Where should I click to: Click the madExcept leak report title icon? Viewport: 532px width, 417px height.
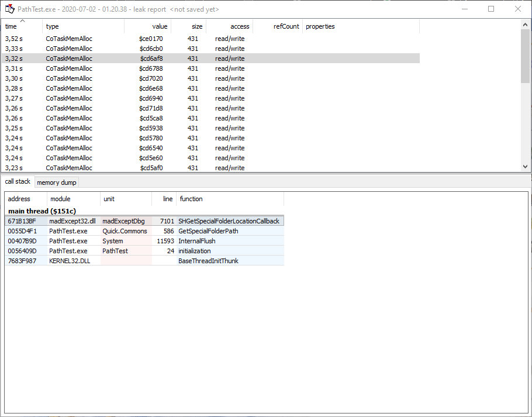point(9,9)
